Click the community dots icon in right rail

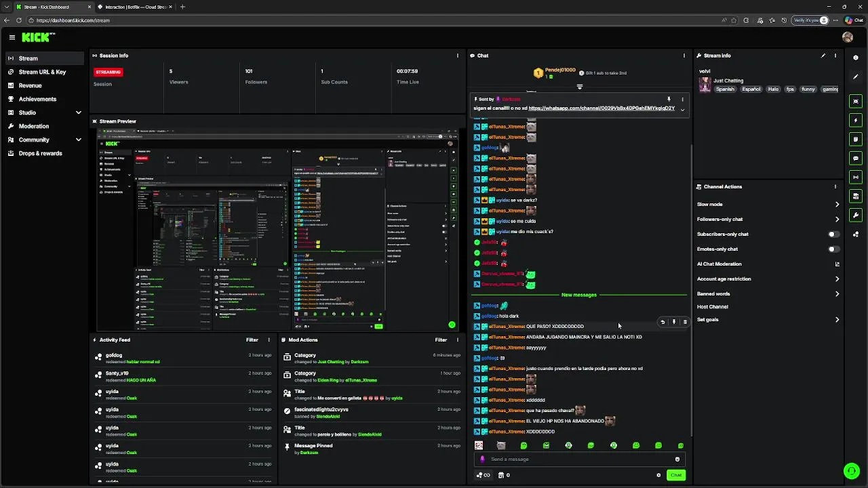pyautogui.click(x=856, y=234)
